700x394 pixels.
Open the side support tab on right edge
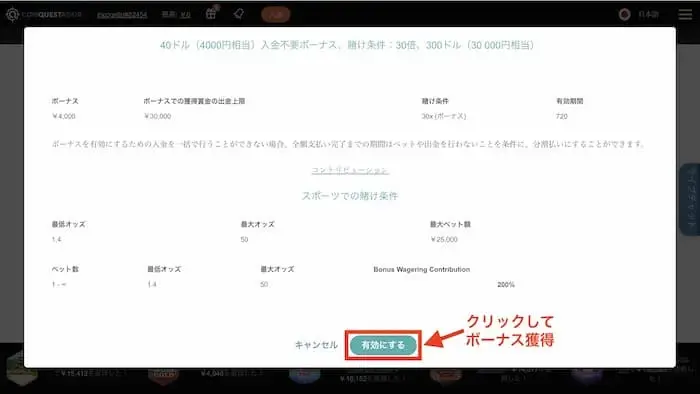pyautogui.click(x=690, y=199)
